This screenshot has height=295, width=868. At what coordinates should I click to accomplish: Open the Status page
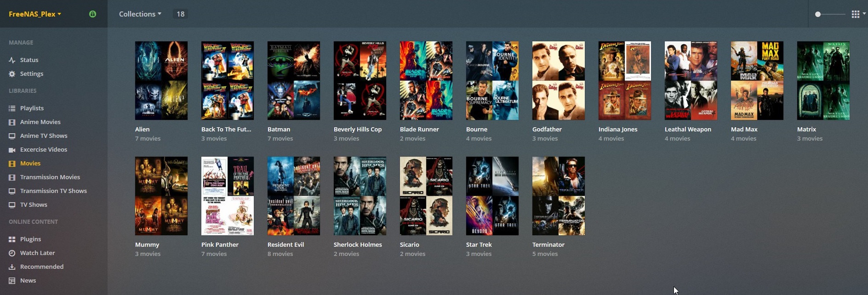[29, 60]
